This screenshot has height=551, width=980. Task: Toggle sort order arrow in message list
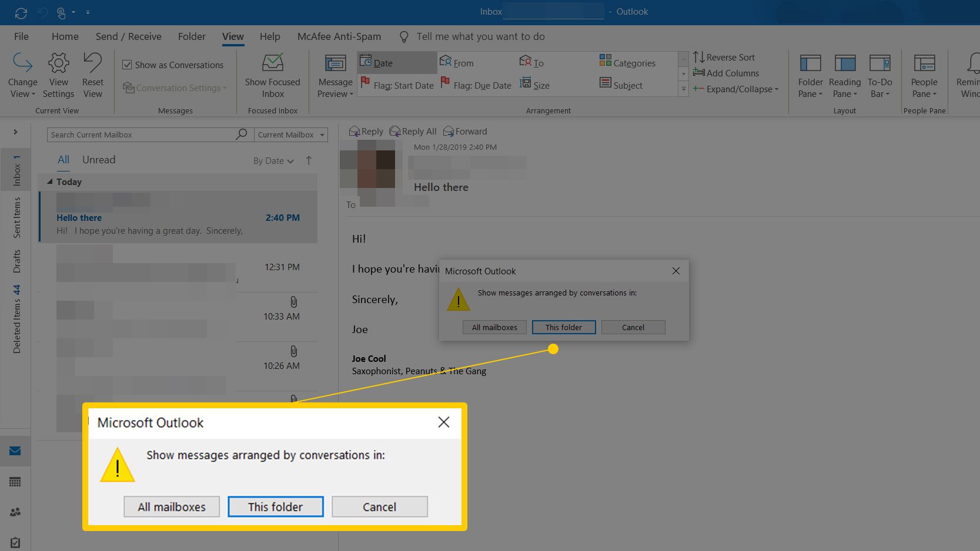click(x=309, y=160)
